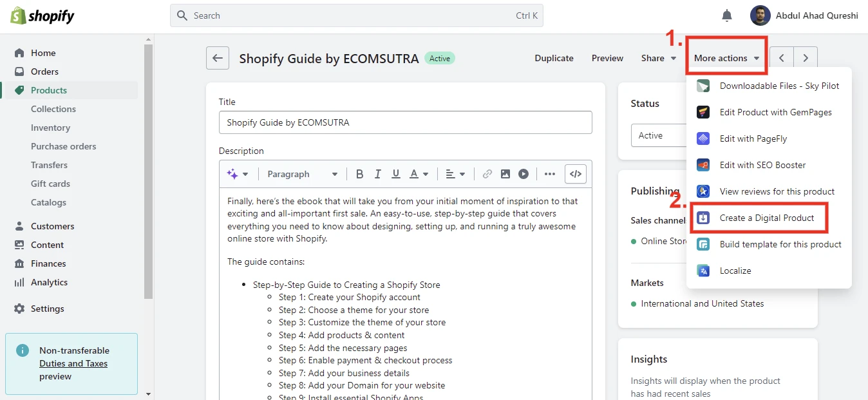868x400 pixels.
Task: Click the back arrow beside product title
Action: [x=218, y=58]
